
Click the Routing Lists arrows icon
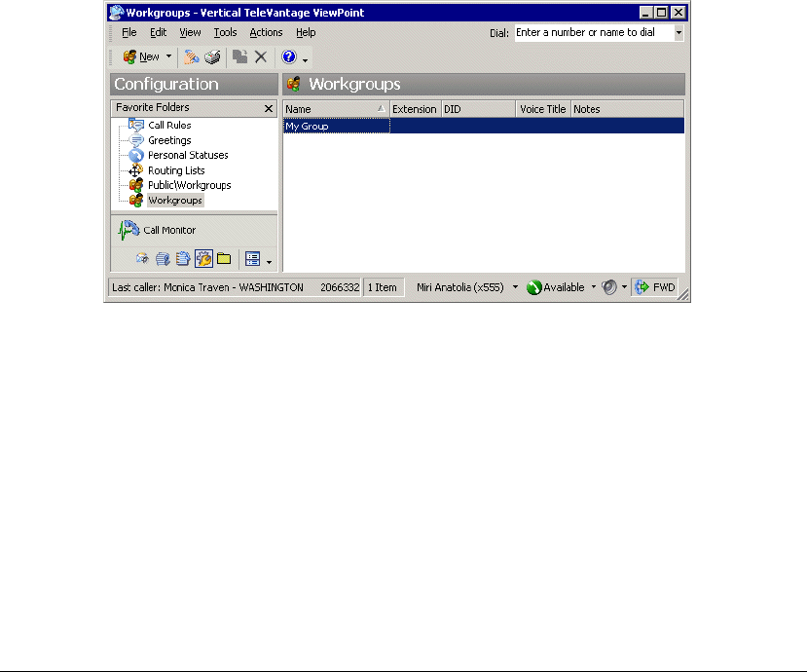click(x=136, y=170)
